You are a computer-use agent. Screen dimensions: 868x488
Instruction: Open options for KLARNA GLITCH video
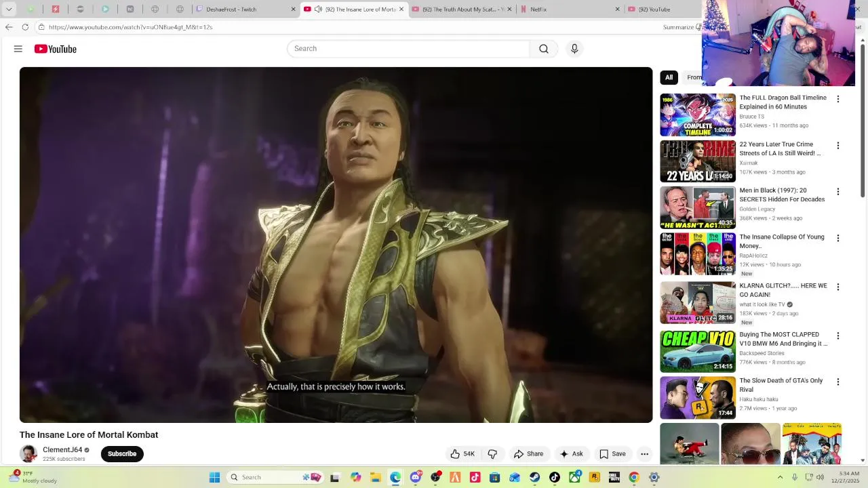(x=838, y=287)
